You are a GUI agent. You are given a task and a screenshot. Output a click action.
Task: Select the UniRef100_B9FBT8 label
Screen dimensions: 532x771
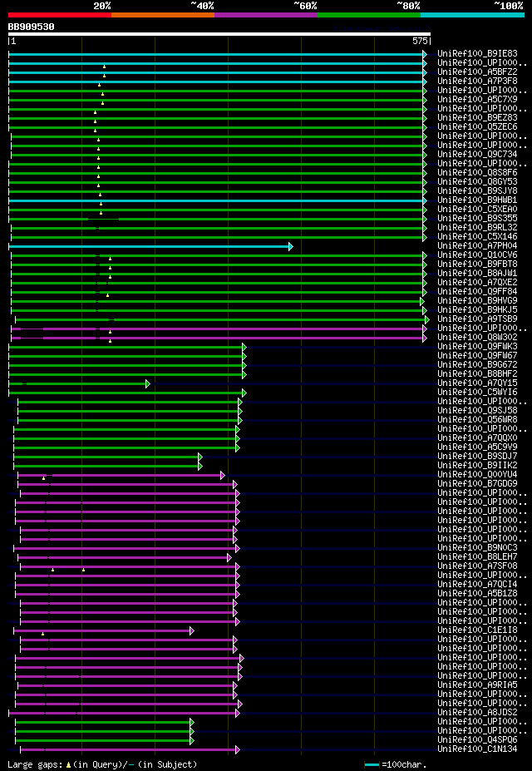tap(477, 264)
